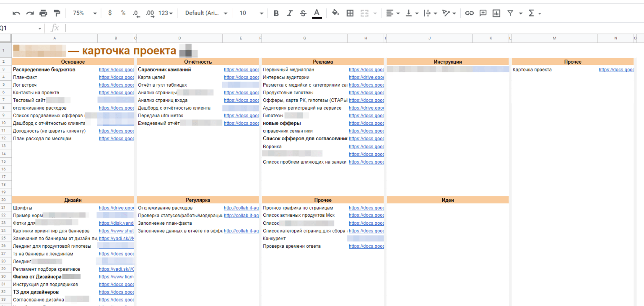
Task: Open the Borders tool
Action: [350, 13]
